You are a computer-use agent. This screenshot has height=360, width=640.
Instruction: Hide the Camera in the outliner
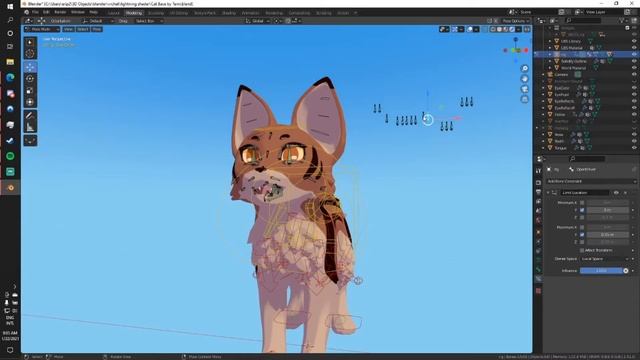[x=634, y=75]
